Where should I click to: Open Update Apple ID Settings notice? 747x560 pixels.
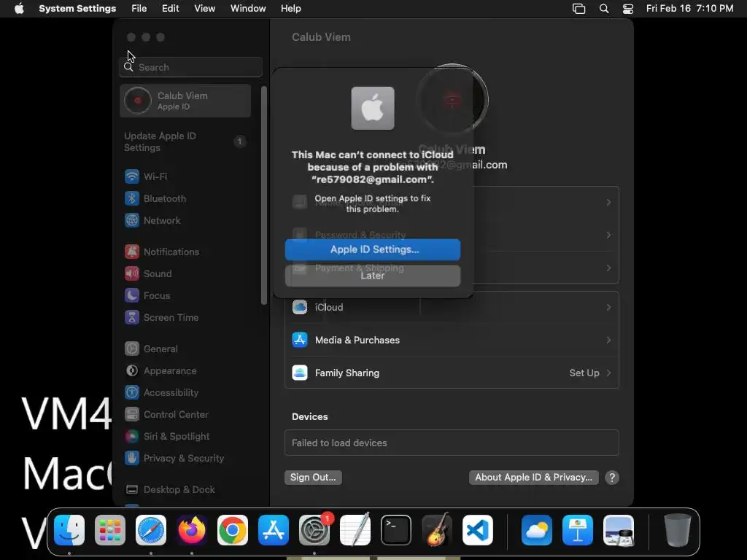(x=185, y=141)
